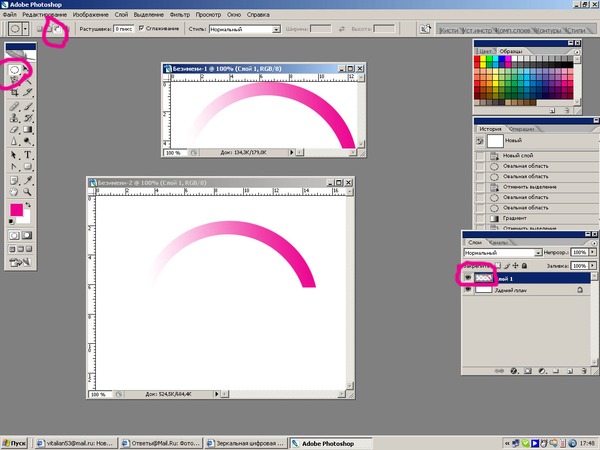Image resolution: width=600 pixels, height=450 pixels.
Task: Open the Заливка fill slider arrow
Action: point(593,265)
